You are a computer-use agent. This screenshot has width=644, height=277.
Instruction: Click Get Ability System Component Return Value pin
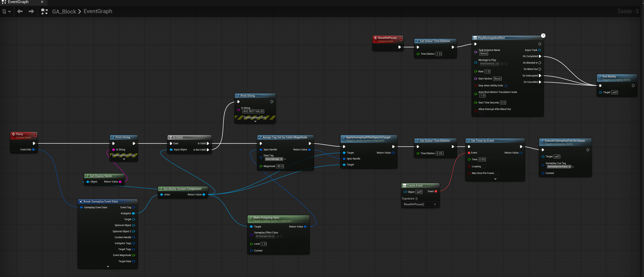pyautogui.click(x=204, y=195)
